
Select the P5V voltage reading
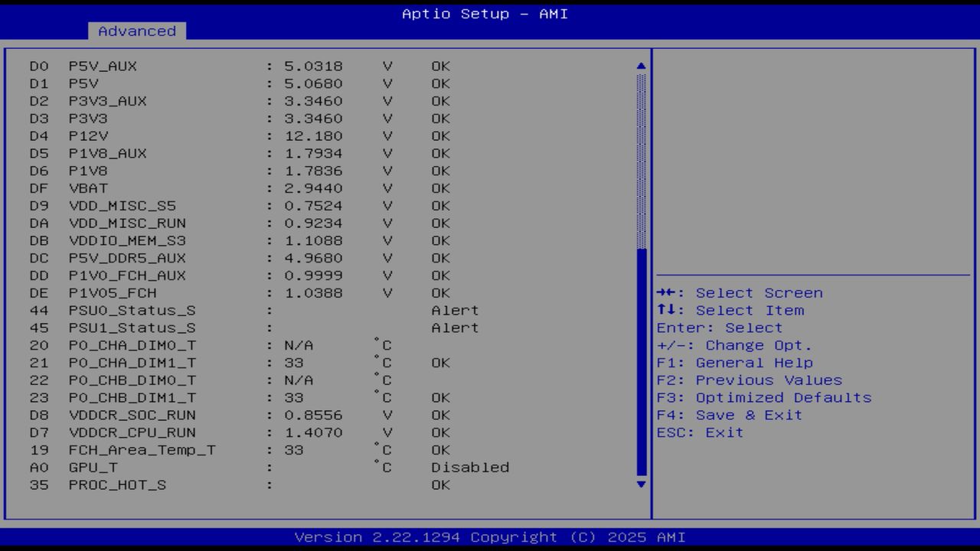[230, 83]
